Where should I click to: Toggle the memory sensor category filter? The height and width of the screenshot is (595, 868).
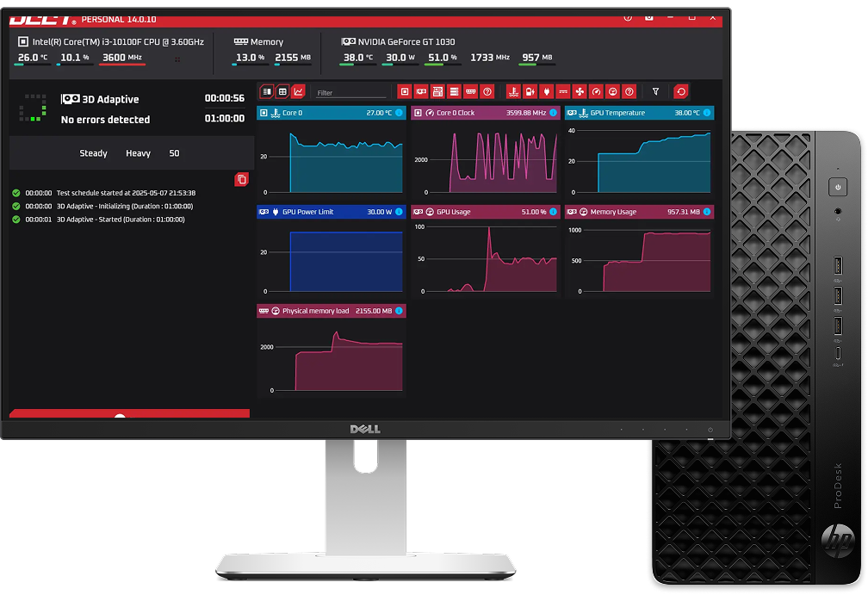point(470,91)
